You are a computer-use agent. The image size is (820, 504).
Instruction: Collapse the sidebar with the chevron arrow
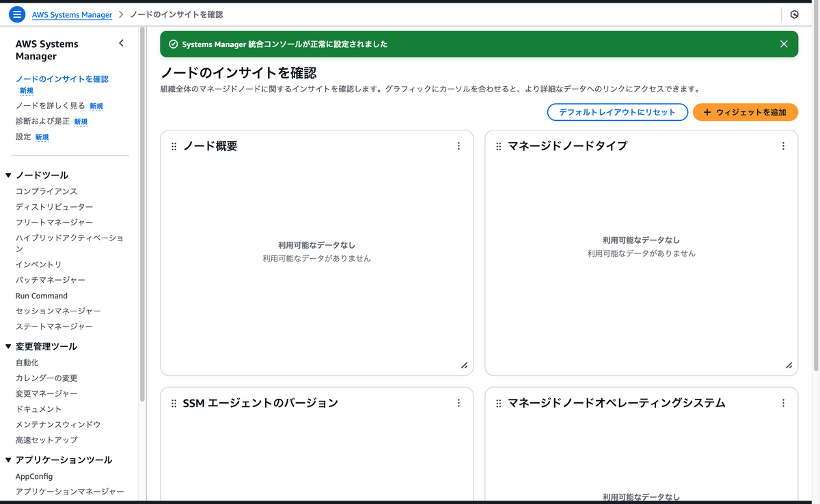[x=122, y=43]
